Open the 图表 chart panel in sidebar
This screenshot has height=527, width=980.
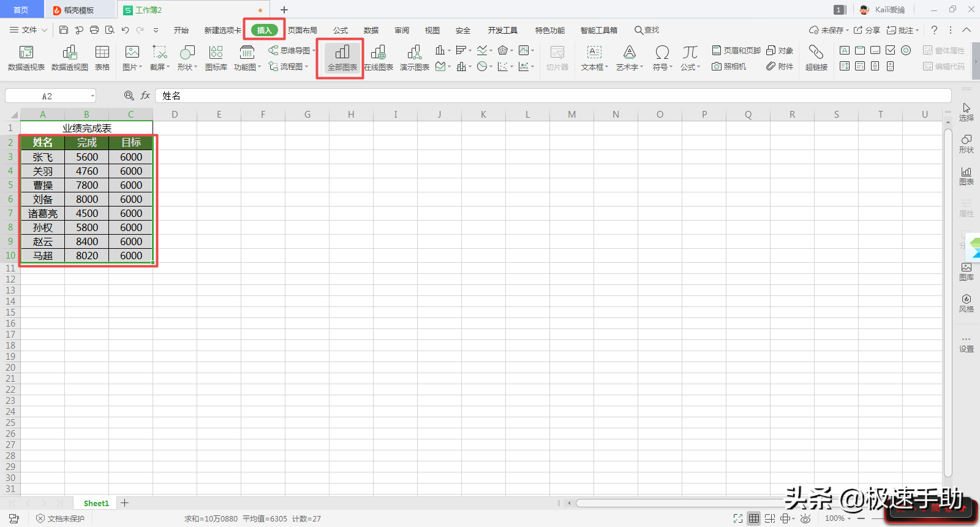[967, 176]
